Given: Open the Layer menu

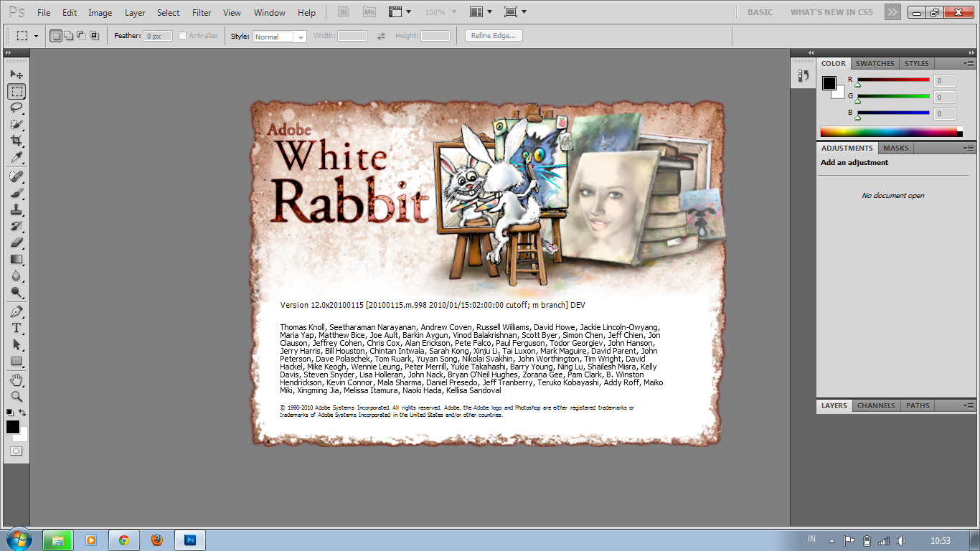Looking at the screenshot, I should coord(135,12).
